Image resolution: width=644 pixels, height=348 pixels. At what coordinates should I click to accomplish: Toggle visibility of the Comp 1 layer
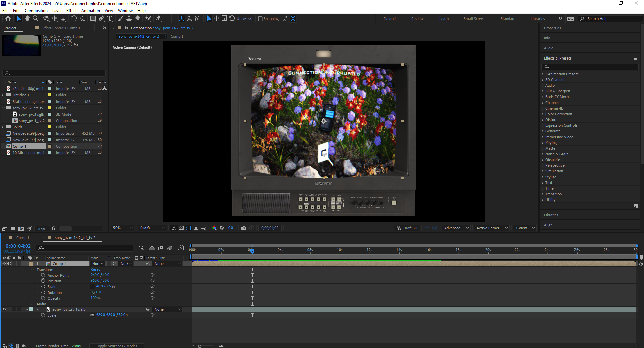4,264
